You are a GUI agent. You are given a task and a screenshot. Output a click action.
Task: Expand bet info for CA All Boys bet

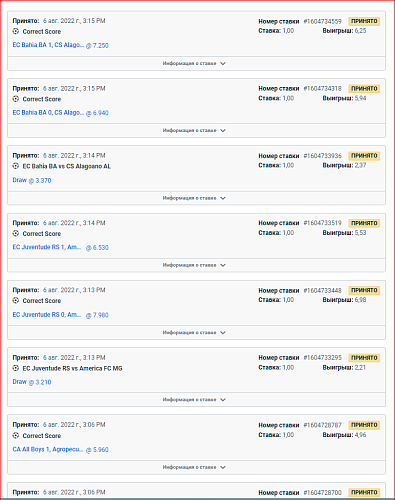[194, 467]
